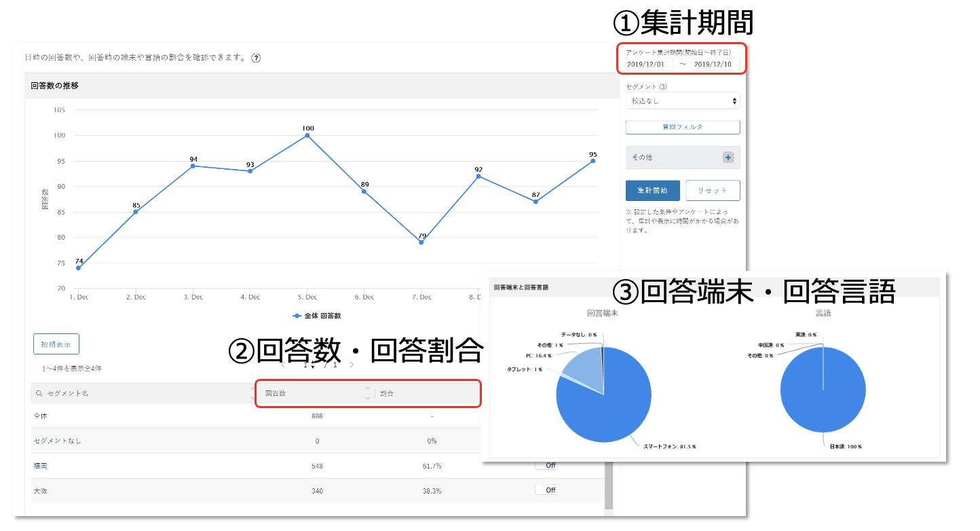Sort by セグメント名 column arrows
The image size is (980, 531).
click(x=253, y=394)
